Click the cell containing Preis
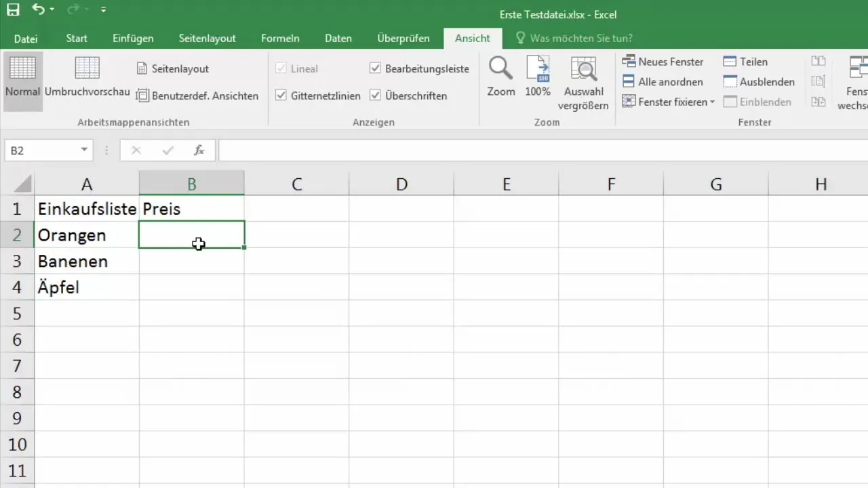This screenshot has height=488, width=868. click(192, 209)
